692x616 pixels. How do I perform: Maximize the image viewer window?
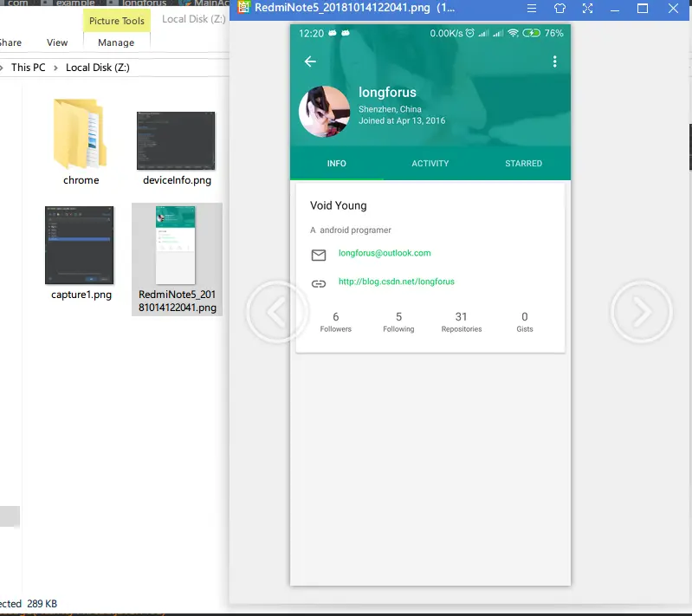(643, 9)
